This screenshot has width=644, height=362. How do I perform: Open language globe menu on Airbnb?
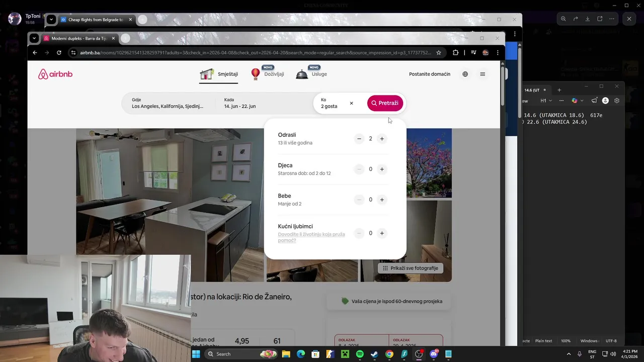tap(465, 74)
